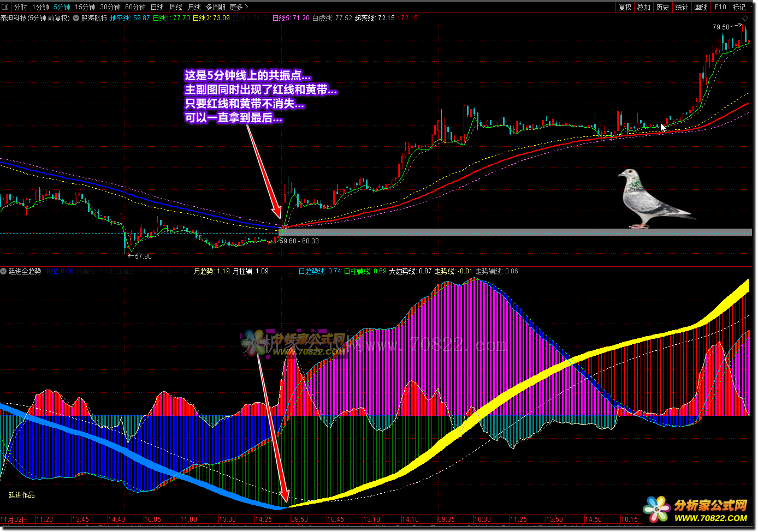The height and width of the screenshot is (532, 758).
Task: Click the 标记 mark button
Action: [739, 7]
